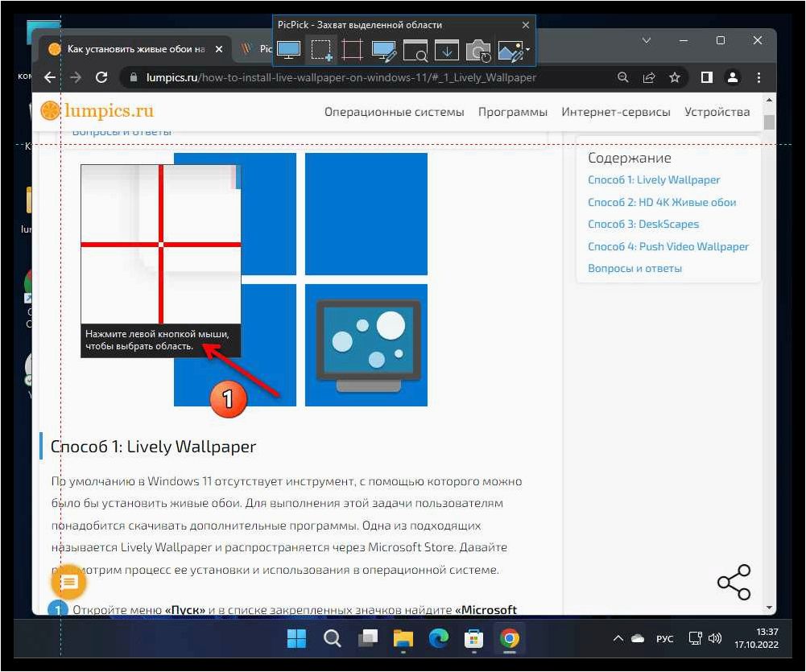Open Chrome side panel icon
Screen dimensions: 806x672
[707, 77]
